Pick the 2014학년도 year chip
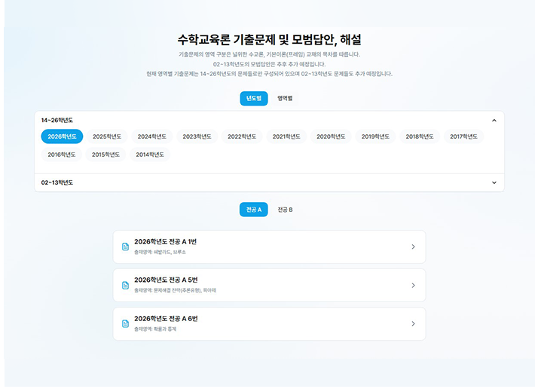 [x=151, y=155]
